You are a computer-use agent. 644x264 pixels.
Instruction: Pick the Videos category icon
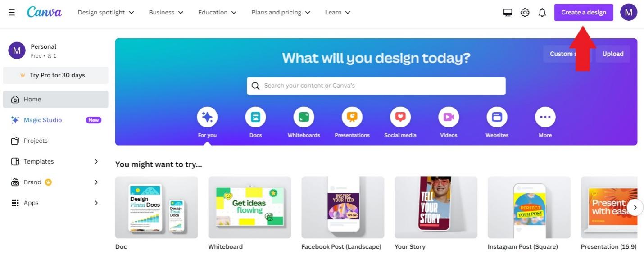[449, 118]
